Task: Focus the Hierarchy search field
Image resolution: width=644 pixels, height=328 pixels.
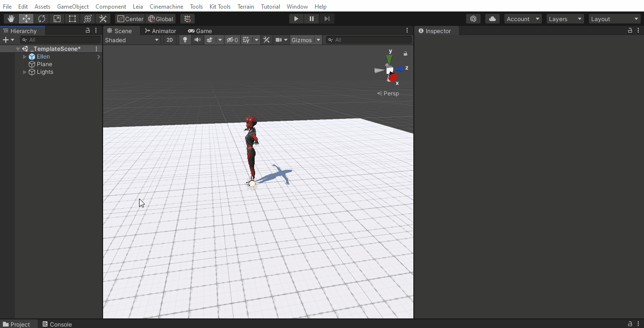Action: 60,40
